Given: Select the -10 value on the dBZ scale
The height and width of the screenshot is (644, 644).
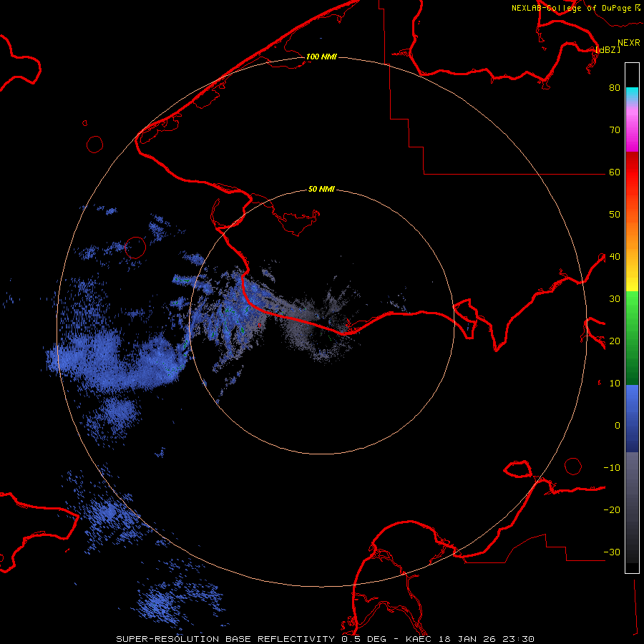Looking at the screenshot, I should click(612, 467).
